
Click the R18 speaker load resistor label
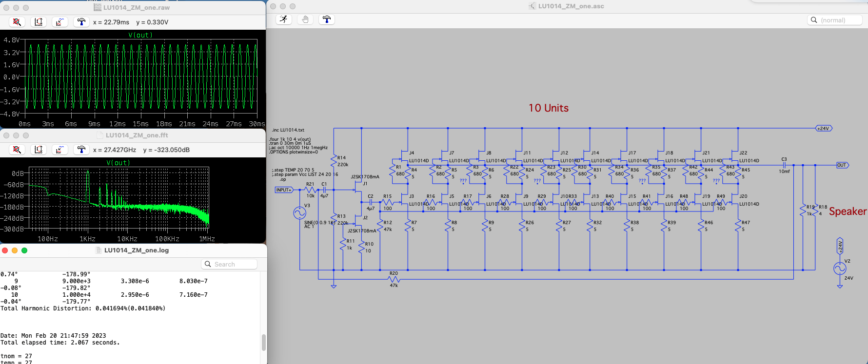coord(823,210)
